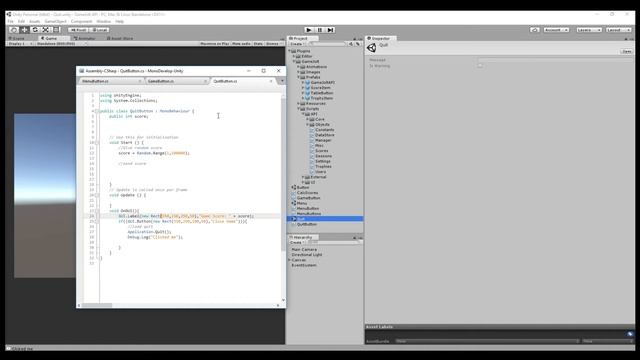Open the Layers dropdown

[x=589, y=30]
